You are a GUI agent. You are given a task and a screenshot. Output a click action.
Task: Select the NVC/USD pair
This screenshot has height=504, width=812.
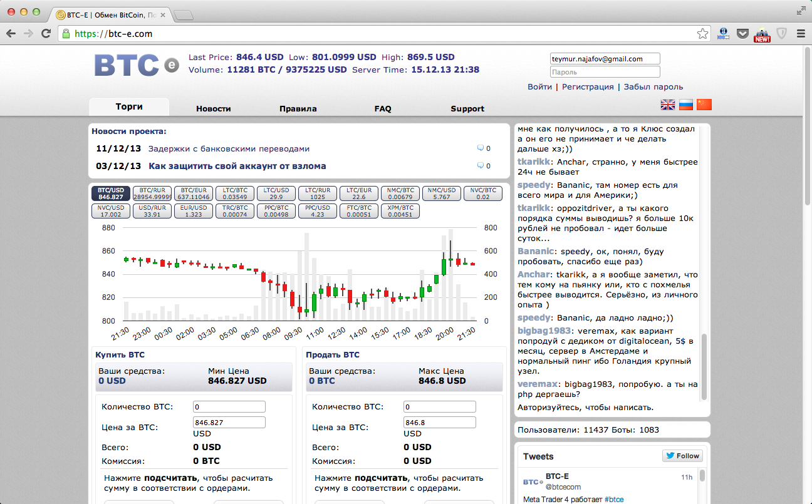pos(111,211)
